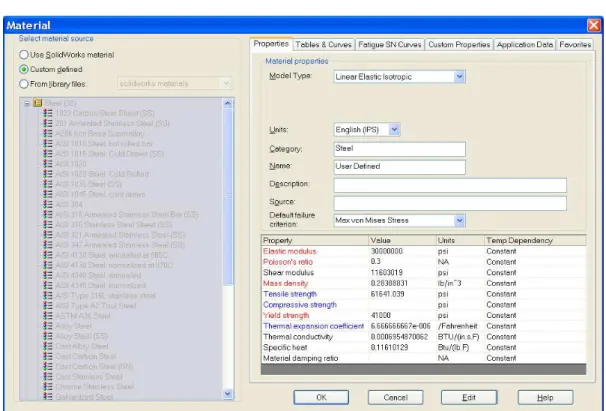Click the icon beside AISI 4340 Steel, annealed
The width and height of the screenshot is (606, 411).
(48, 275)
